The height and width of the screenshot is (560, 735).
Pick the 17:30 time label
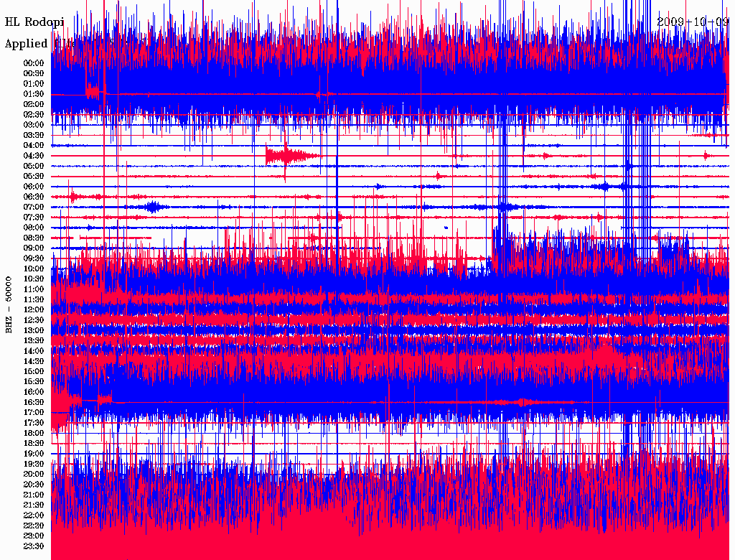pyautogui.click(x=34, y=423)
